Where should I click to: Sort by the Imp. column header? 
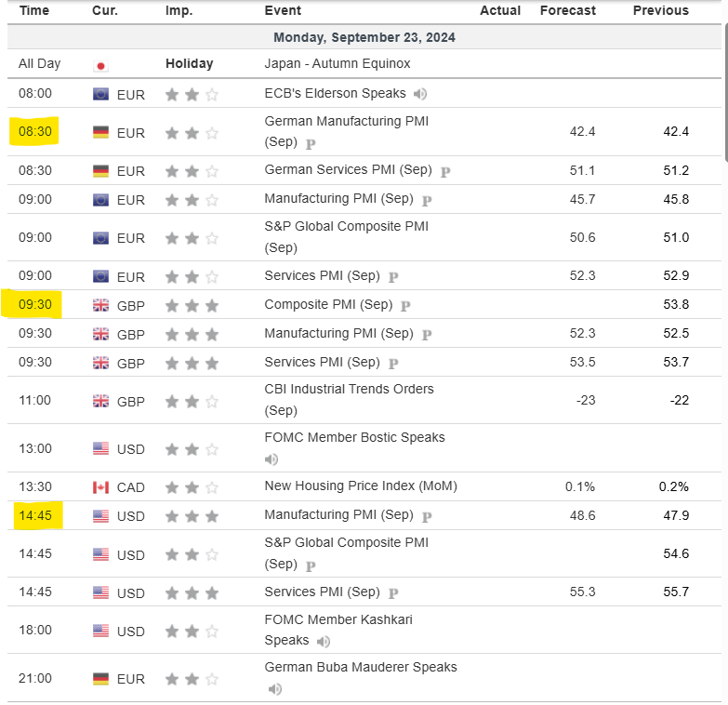[179, 11]
